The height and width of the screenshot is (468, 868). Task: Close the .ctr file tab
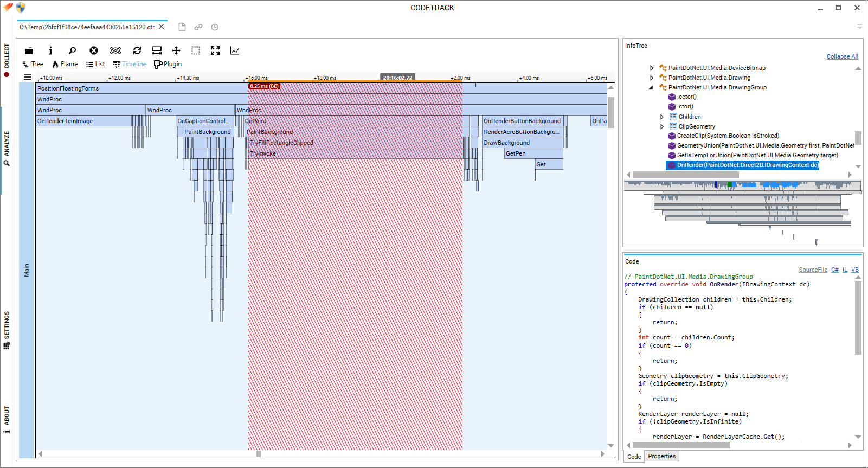[x=161, y=27]
